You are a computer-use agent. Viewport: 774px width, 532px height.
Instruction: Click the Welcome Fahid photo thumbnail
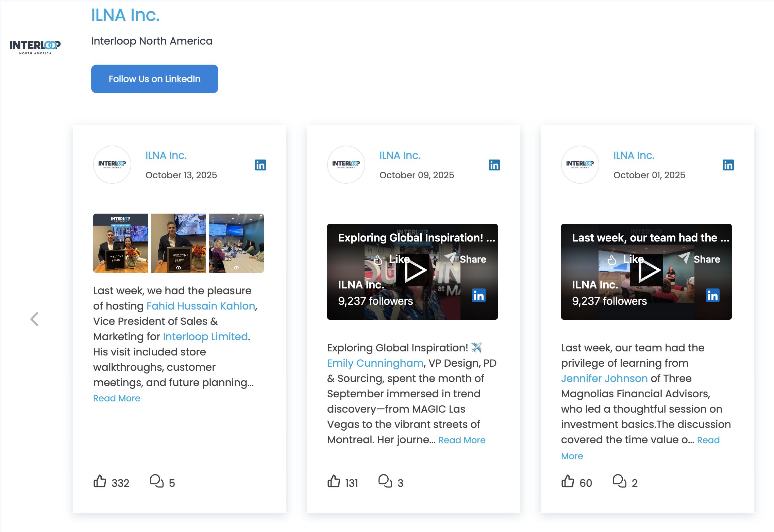[121, 243]
